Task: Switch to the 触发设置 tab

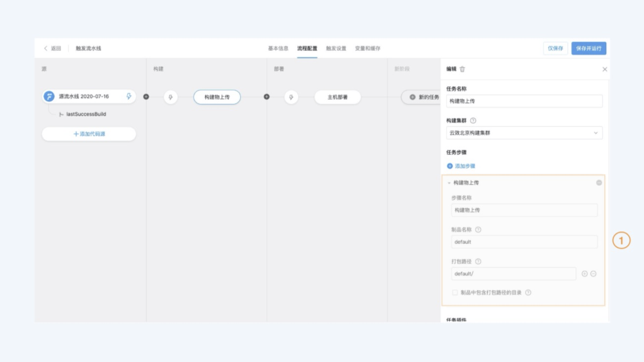Action: point(336,48)
